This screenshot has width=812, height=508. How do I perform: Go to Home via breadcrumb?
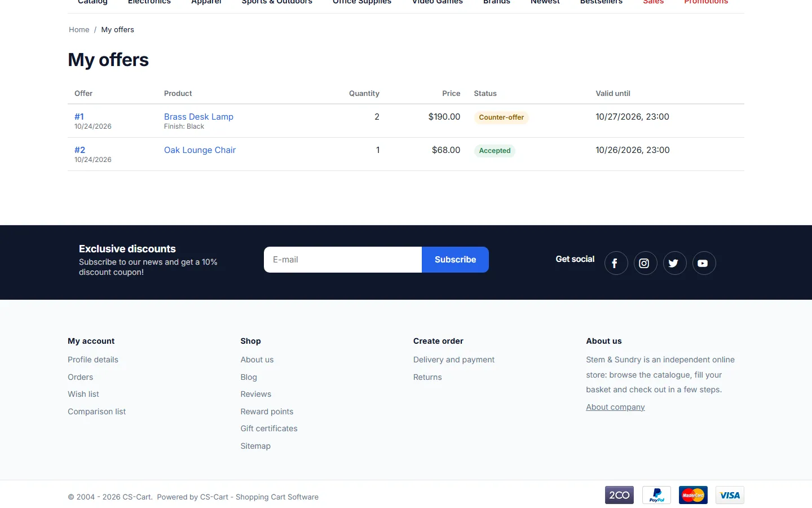pyautogui.click(x=79, y=30)
